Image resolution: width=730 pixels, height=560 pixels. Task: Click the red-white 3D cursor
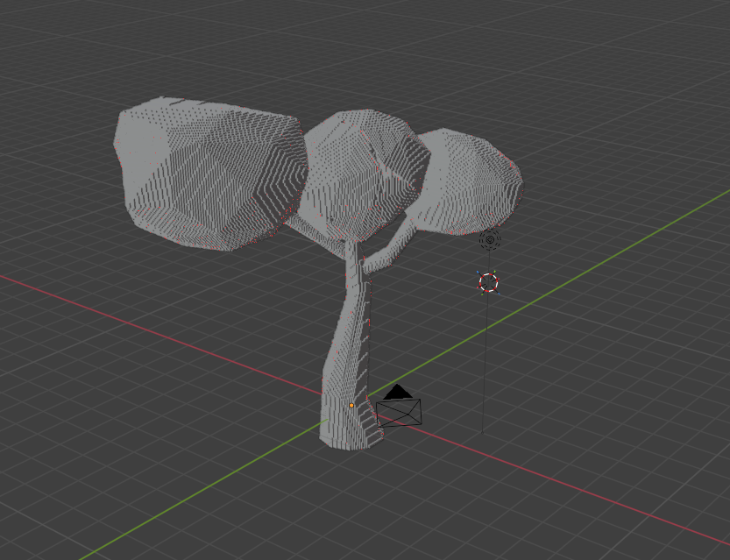[488, 282]
